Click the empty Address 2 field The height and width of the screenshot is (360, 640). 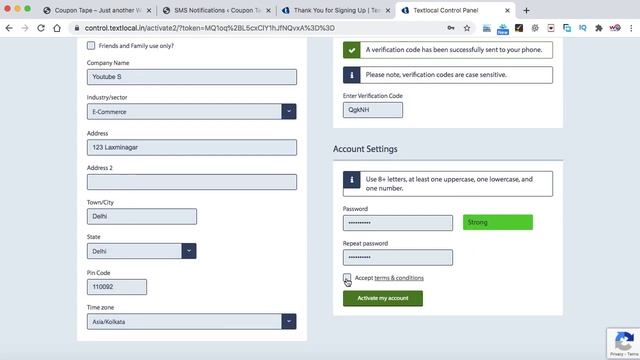191,182
